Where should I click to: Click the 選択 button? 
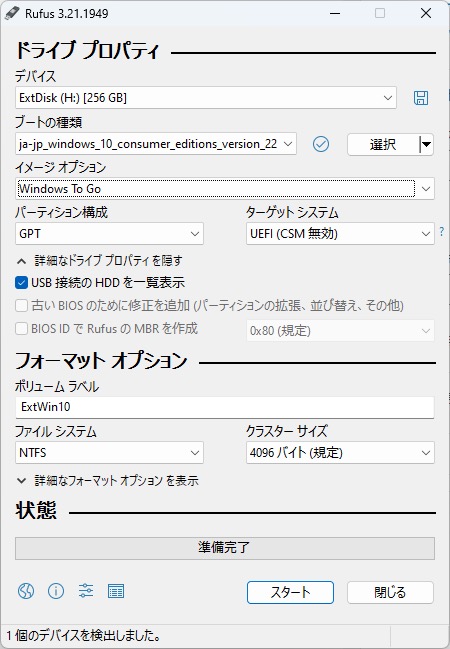coord(383,144)
